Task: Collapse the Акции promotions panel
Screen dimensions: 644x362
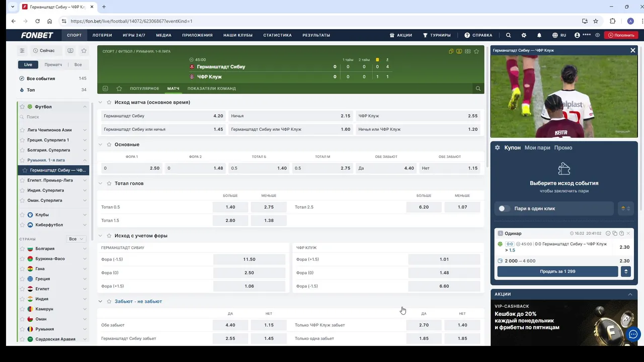Action: [630, 294]
